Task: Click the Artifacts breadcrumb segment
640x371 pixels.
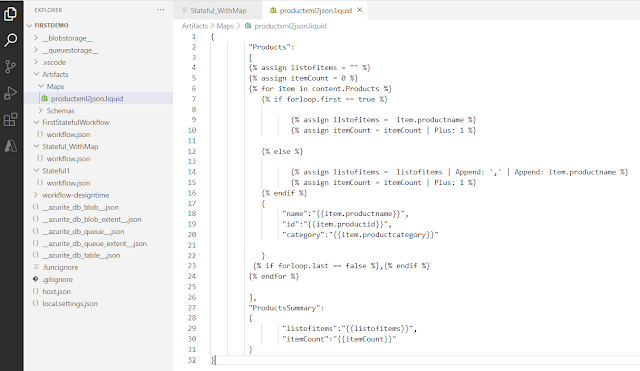Action: [x=195, y=26]
